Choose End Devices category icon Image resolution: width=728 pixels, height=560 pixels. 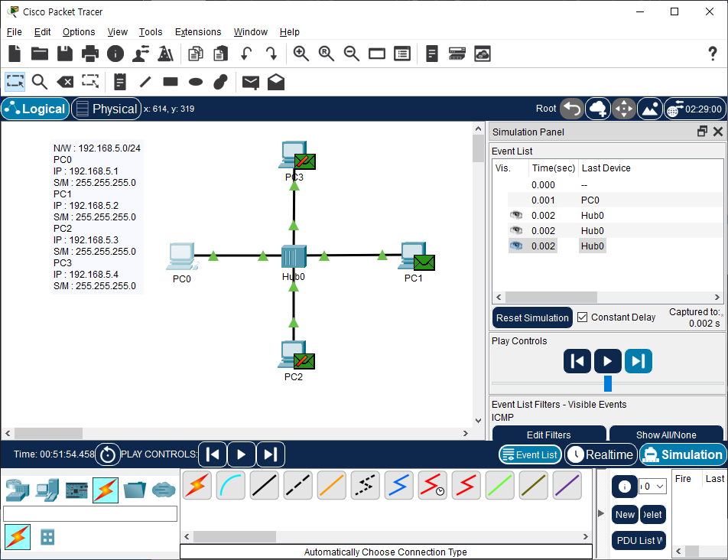47,490
